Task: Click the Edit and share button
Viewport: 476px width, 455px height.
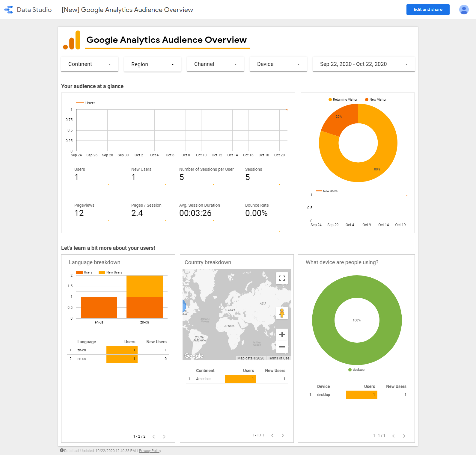Action: (428, 10)
